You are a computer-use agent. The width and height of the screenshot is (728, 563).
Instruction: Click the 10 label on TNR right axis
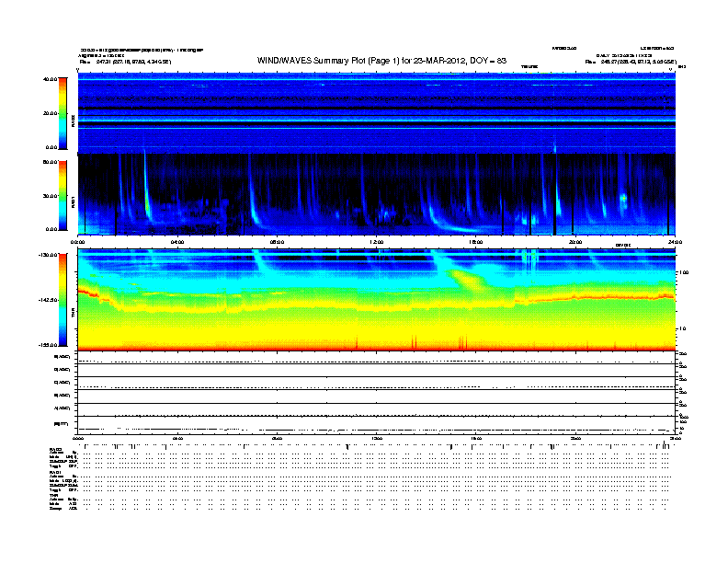click(x=682, y=329)
